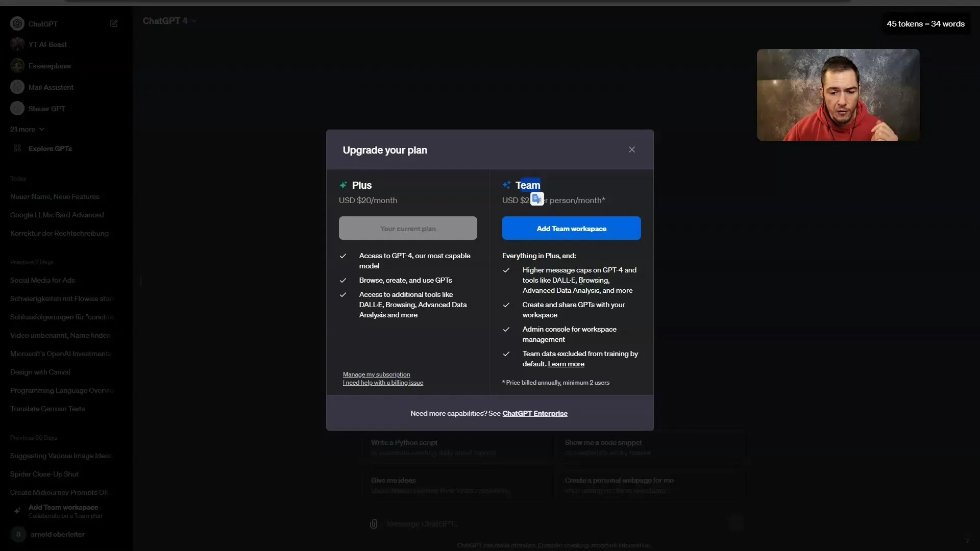Open chat Schwierigkeiten mit Flowise
The width and height of the screenshot is (980, 551).
[62, 298]
